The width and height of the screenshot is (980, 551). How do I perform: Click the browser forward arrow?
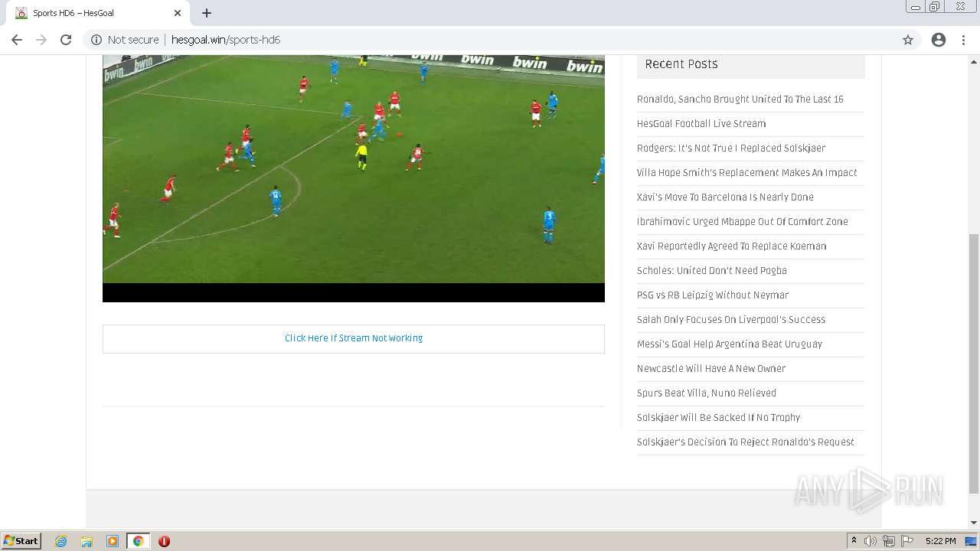pyautogui.click(x=41, y=40)
